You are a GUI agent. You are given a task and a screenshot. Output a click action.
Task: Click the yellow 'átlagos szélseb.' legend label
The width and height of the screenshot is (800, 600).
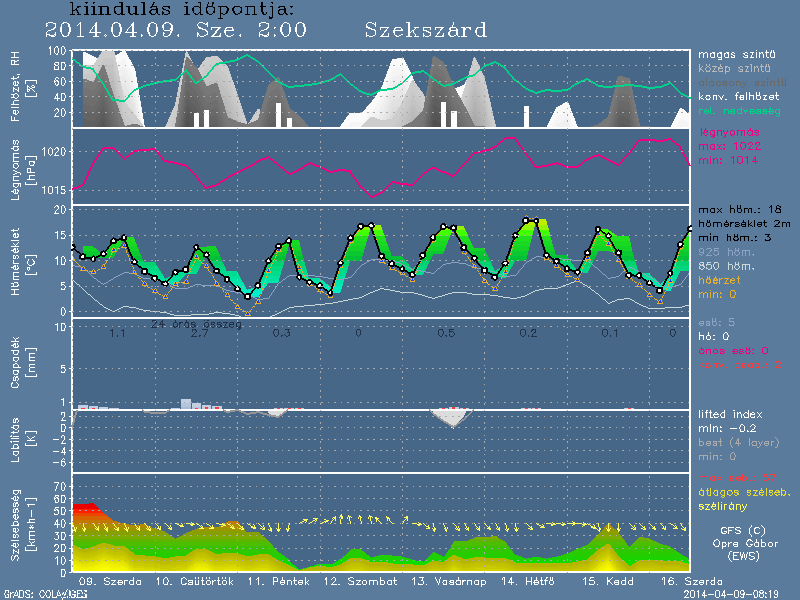(x=744, y=492)
